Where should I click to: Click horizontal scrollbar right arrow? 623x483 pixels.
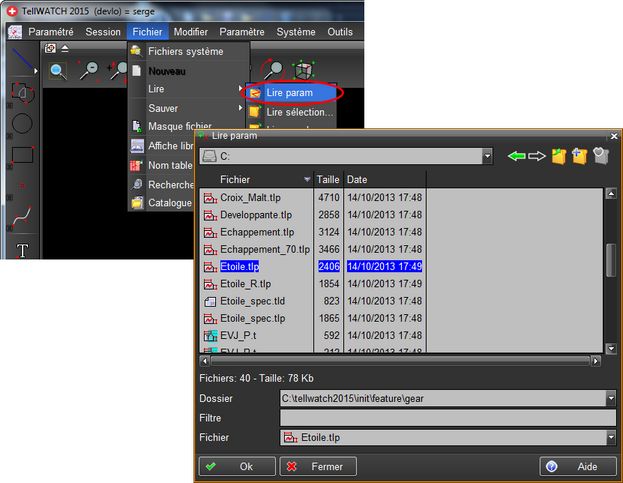tap(595, 361)
